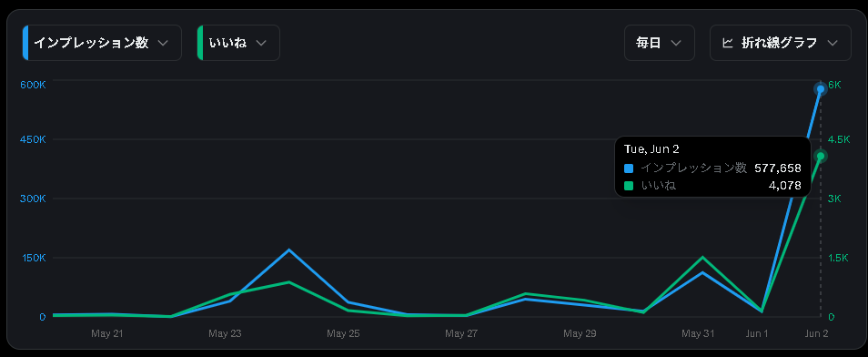Image resolution: width=868 pixels, height=357 pixels.
Task: Click the Jun 1 axis label
Action: click(x=757, y=333)
